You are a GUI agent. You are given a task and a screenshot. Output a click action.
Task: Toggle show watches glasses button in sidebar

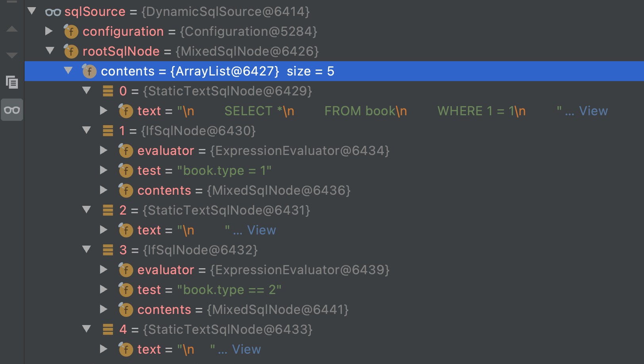[x=12, y=110]
